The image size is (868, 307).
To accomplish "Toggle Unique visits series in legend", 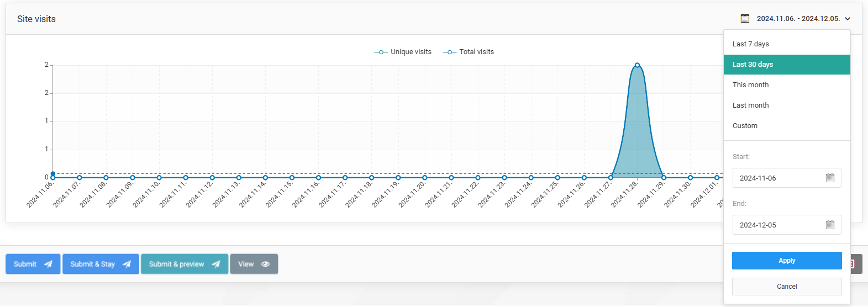I will (403, 52).
